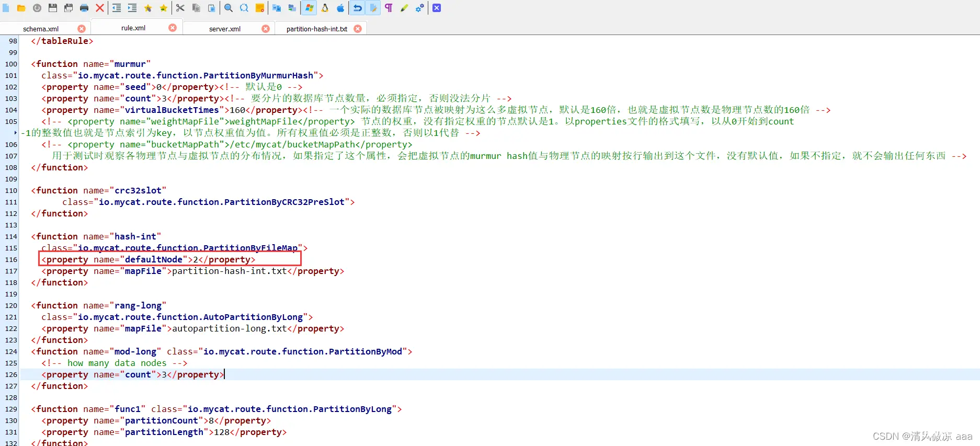Click the "partitionLength" property name

point(164,432)
